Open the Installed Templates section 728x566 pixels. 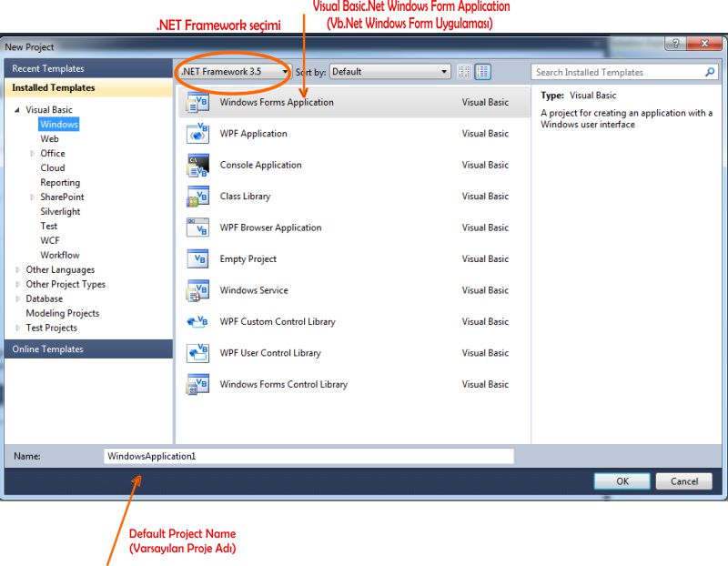pyautogui.click(x=88, y=87)
